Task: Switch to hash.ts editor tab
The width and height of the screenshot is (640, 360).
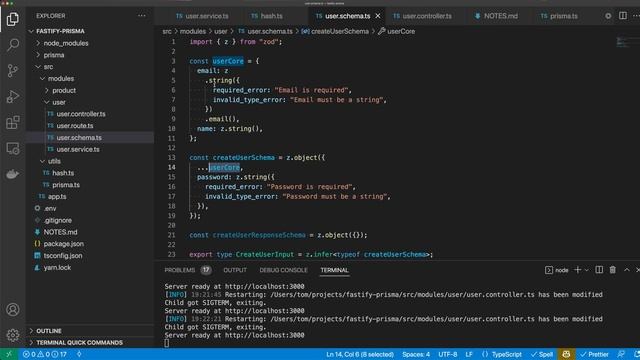Action: [x=267, y=16]
